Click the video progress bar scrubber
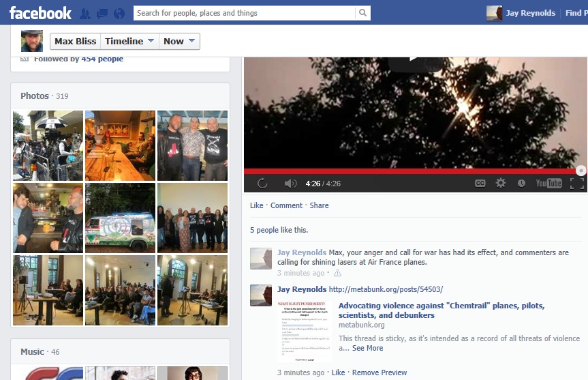Image resolution: width=588 pixels, height=380 pixels. (x=581, y=171)
